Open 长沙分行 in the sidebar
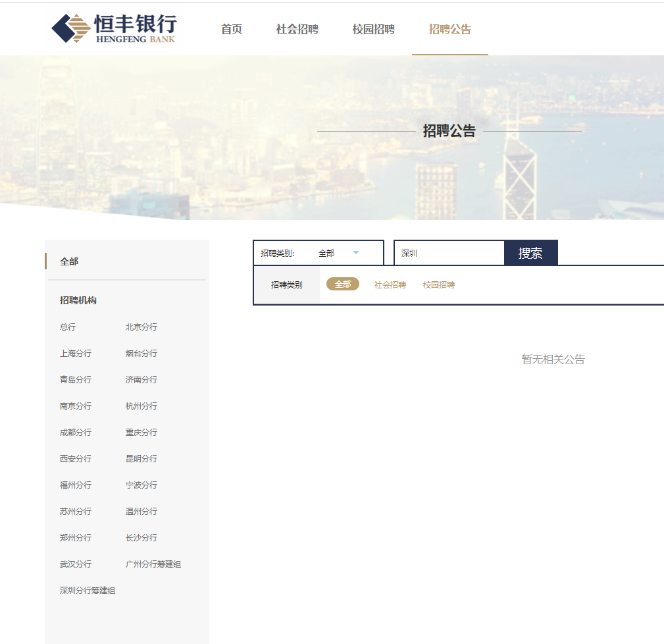The image size is (664, 644). 141,538
